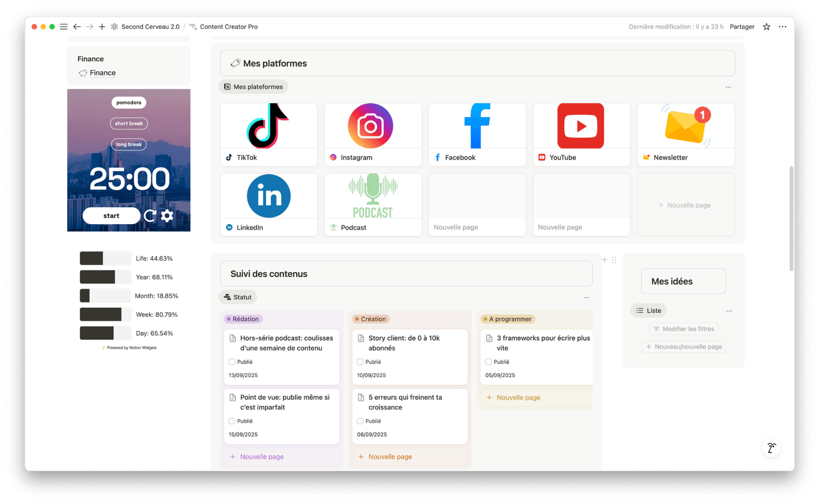Start the pomodoro timer

(x=112, y=215)
